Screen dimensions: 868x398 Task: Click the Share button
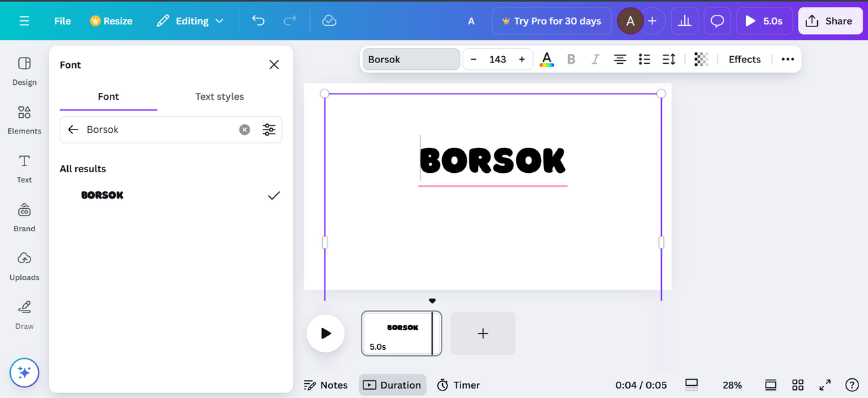pyautogui.click(x=829, y=21)
